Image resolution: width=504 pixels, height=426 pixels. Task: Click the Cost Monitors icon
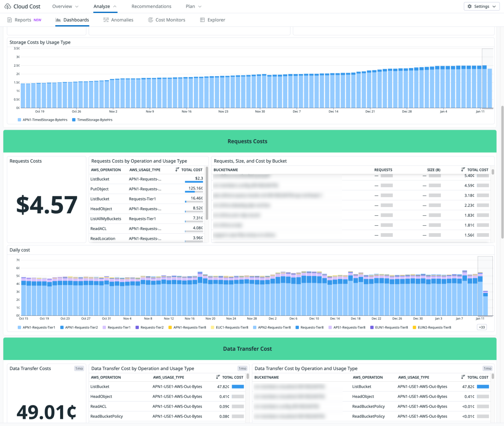click(151, 20)
